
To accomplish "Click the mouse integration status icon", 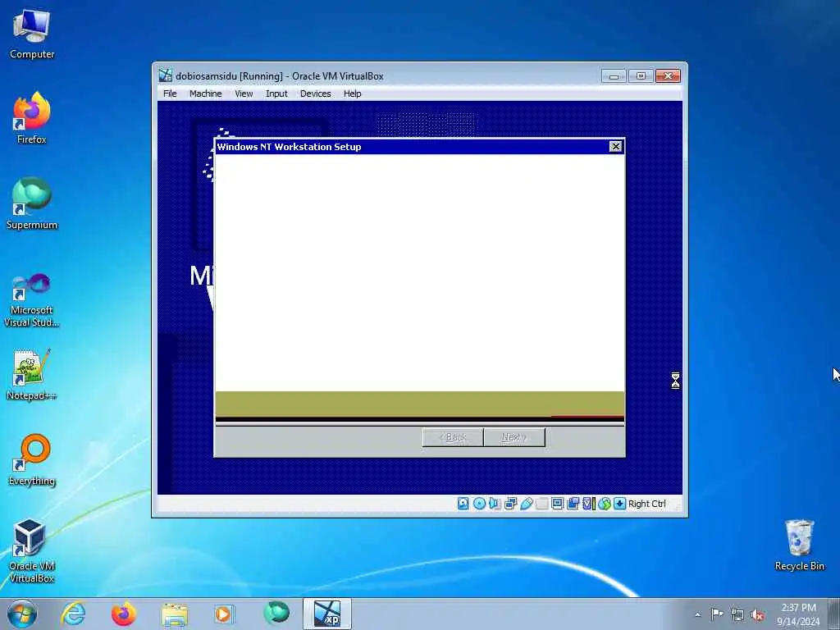I will pyautogui.click(x=605, y=504).
